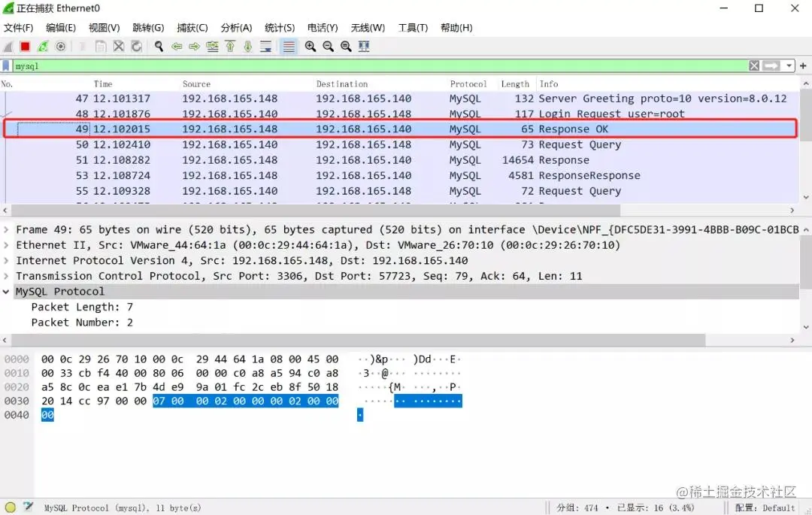Expand the Frame 49 details row

pos(6,229)
